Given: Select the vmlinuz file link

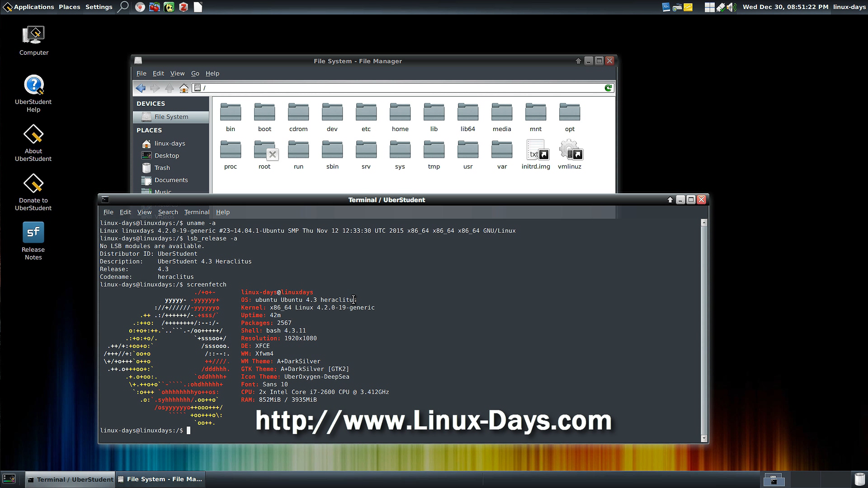Looking at the screenshot, I should pyautogui.click(x=570, y=155).
